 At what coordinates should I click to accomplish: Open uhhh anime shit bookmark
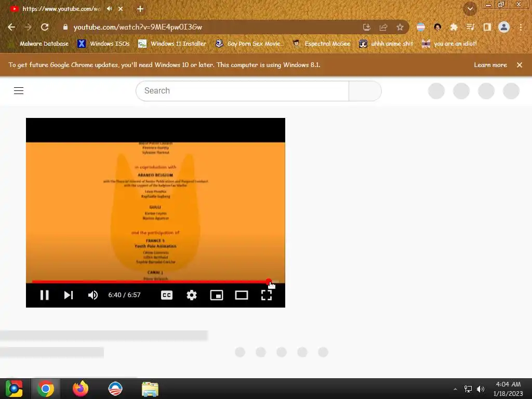pos(386,44)
